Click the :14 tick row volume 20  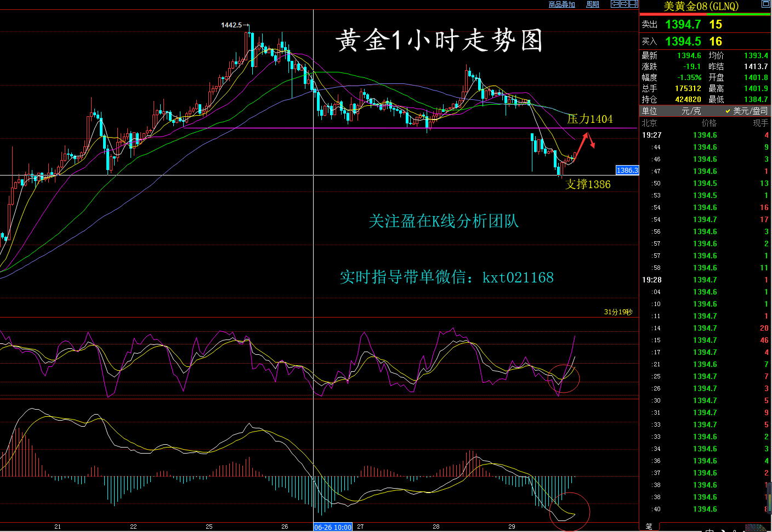coord(764,328)
